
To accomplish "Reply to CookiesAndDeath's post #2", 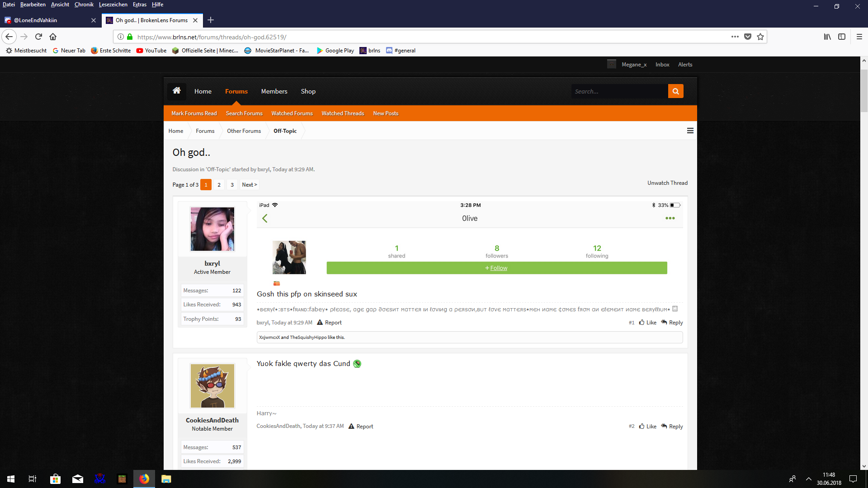I will (x=672, y=427).
